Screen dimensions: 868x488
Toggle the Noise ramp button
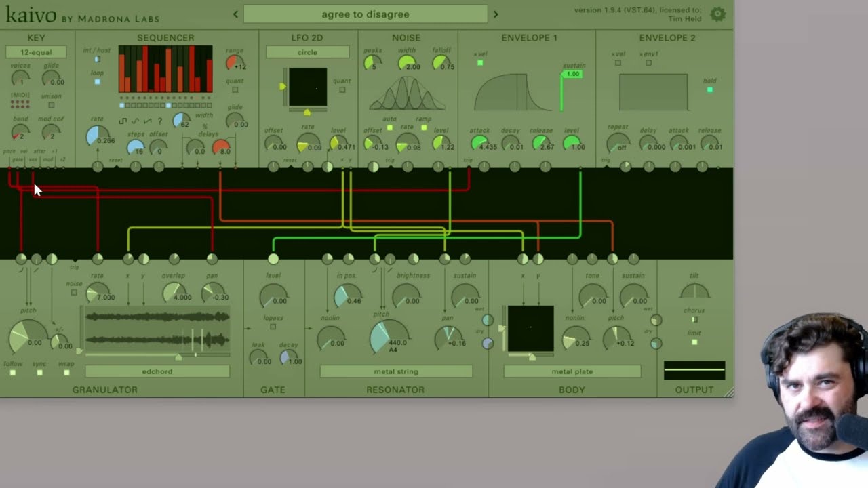point(424,127)
